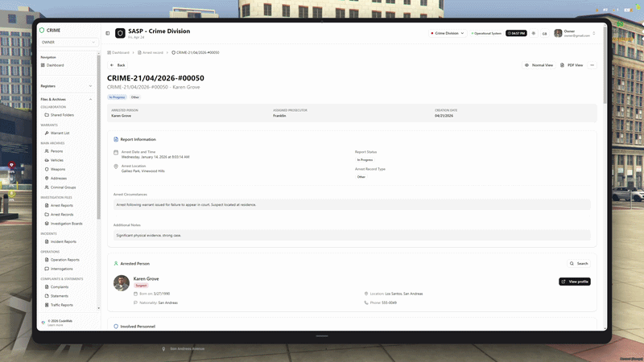Open Interrogations
This screenshot has width=644, height=362.
[x=62, y=269]
